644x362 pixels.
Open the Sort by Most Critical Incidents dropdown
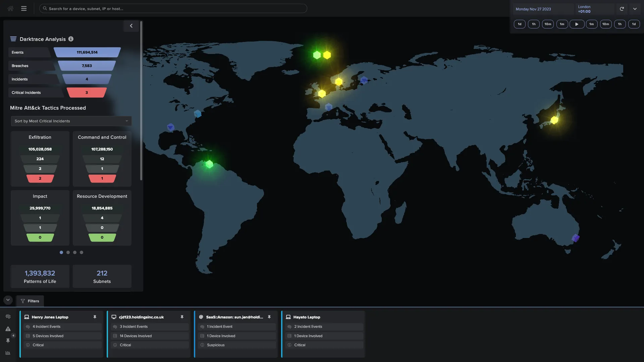tap(71, 121)
